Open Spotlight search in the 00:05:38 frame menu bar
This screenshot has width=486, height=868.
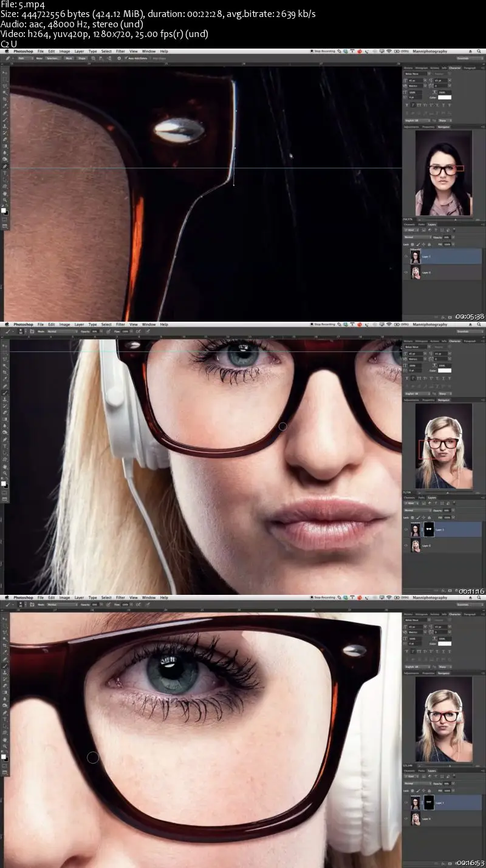click(x=479, y=52)
